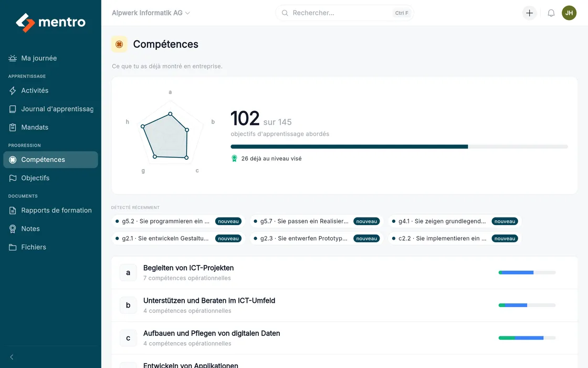Open the Fichiers page
588x368 pixels.
[50, 247]
